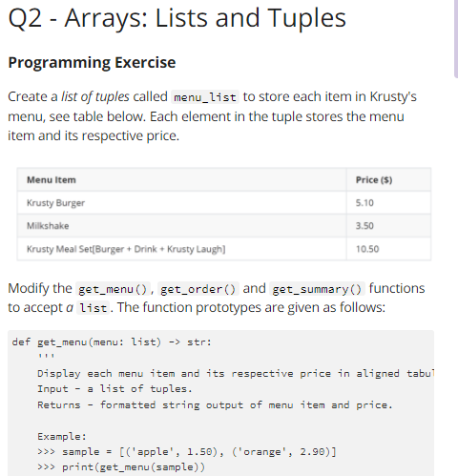Click the inline code 'get_order()'

tap(198, 289)
